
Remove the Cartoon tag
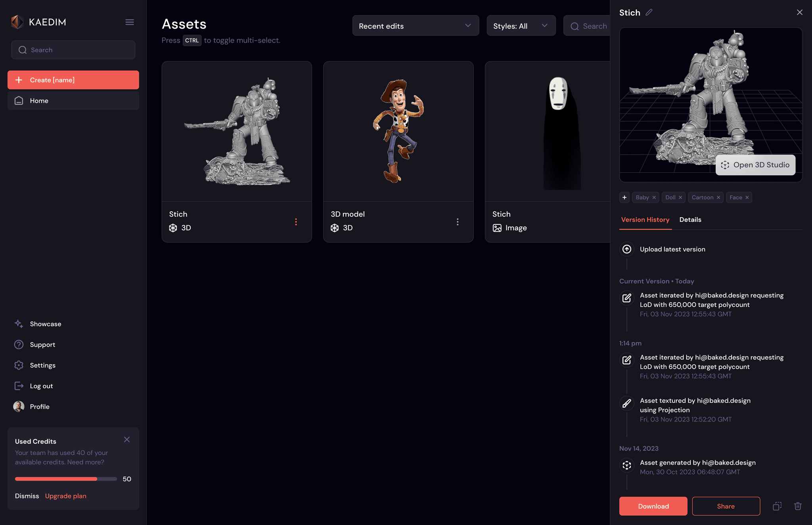click(718, 197)
